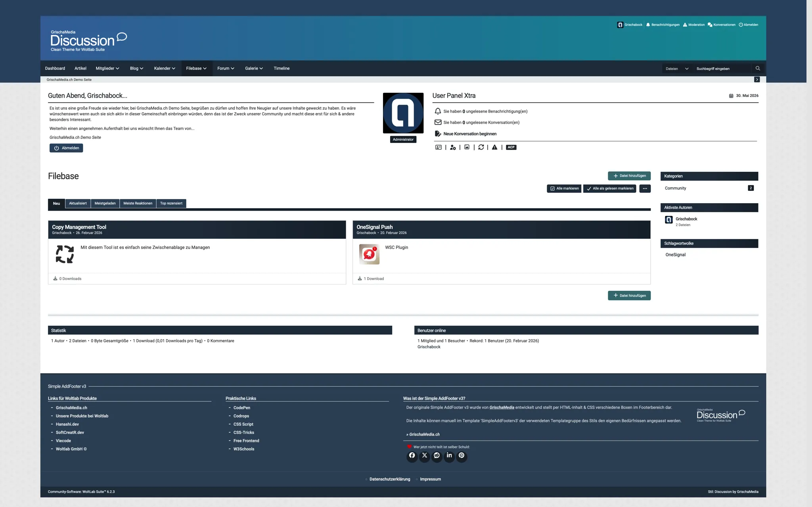Click the arrow icon at breadcrumb bar right

tap(757, 80)
